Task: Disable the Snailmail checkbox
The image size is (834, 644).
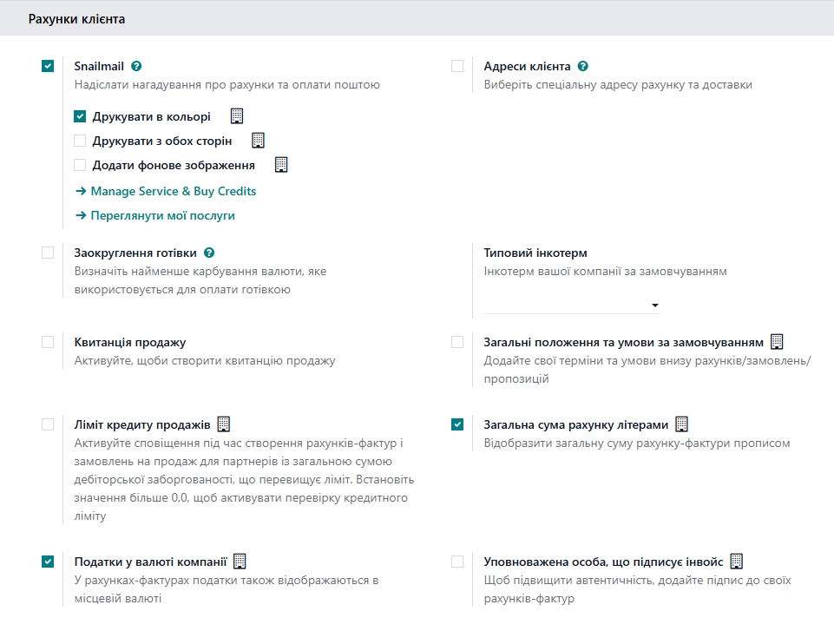Action: tap(48, 66)
